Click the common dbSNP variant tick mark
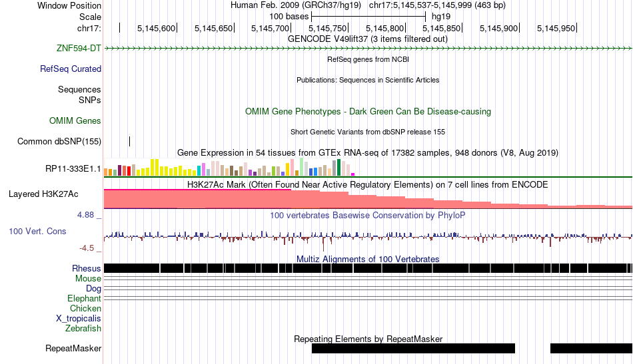This screenshot has height=364, width=633. coord(129,142)
